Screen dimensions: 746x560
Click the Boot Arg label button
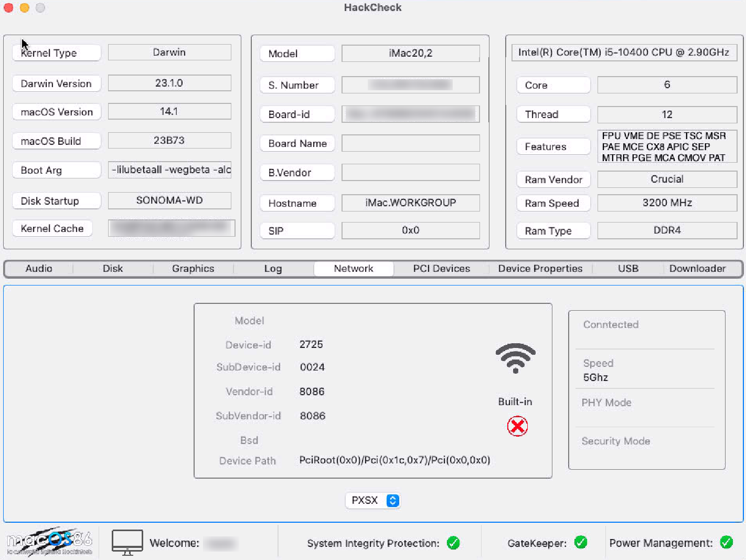[57, 170]
